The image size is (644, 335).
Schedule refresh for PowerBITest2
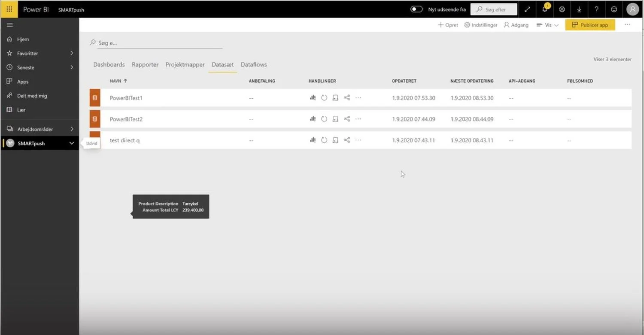click(x=335, y=119)
